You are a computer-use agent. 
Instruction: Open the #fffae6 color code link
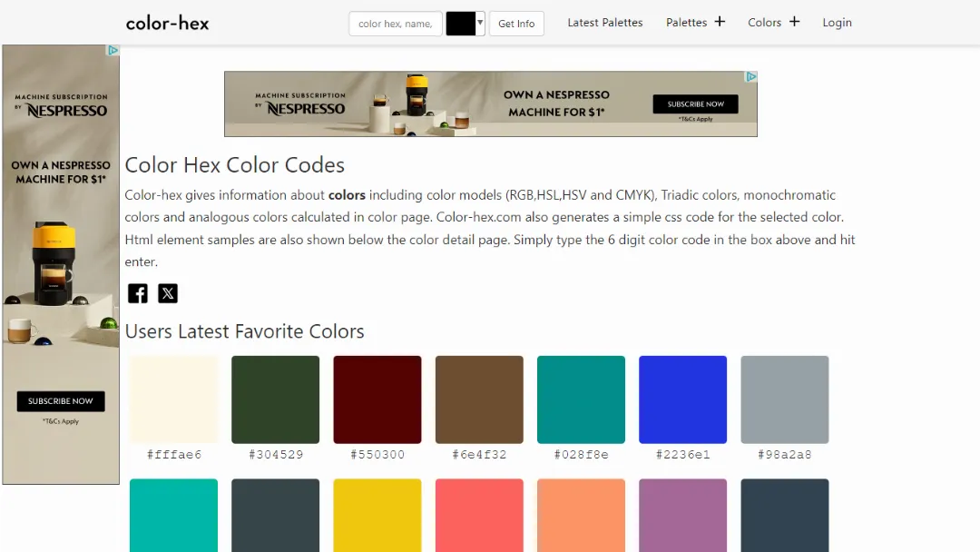click(173, 454)
